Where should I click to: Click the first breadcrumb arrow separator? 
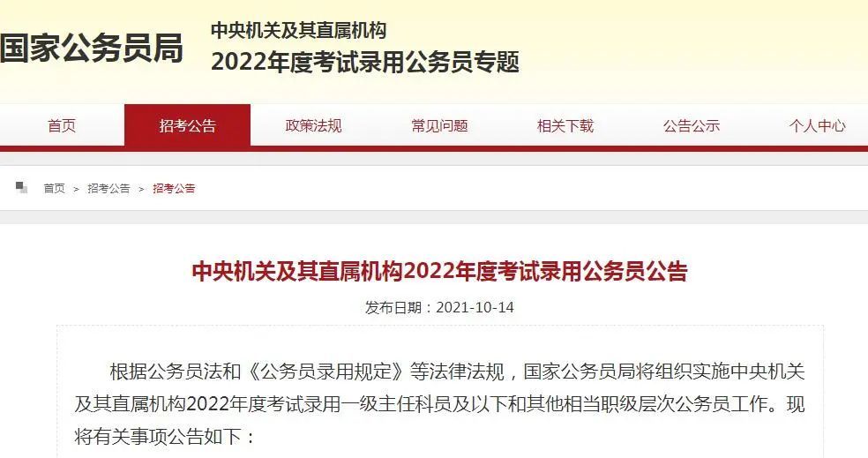coord(77,190)
